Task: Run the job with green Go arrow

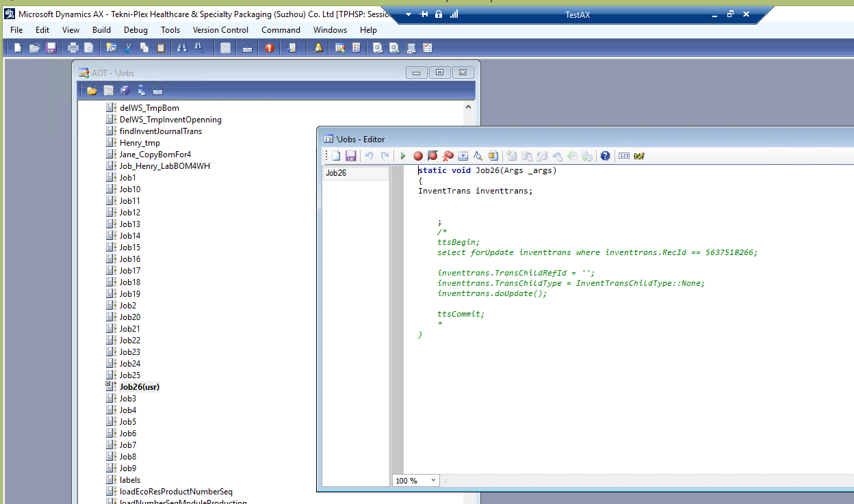Action: tap(403, 156)
